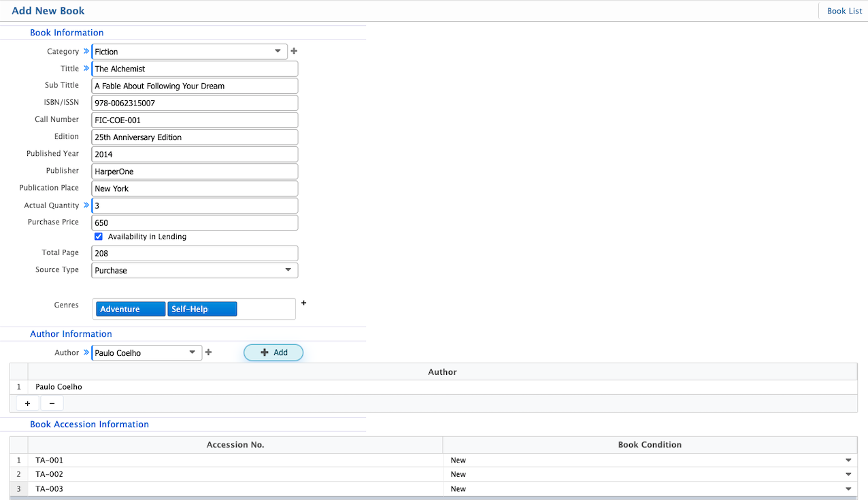Screen dimensions: 868x500
Task: Remove the Adventure genre tag
Action: [129, 308]
